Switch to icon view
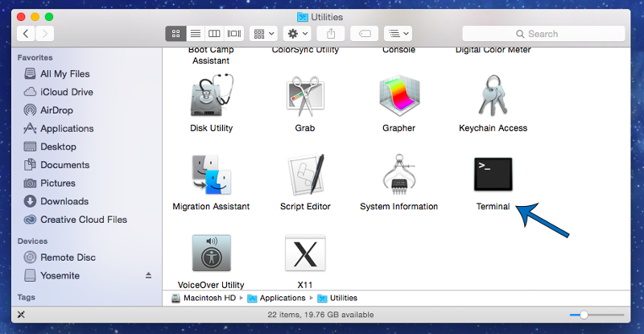The image size is (644, 334). coord(175,34)
